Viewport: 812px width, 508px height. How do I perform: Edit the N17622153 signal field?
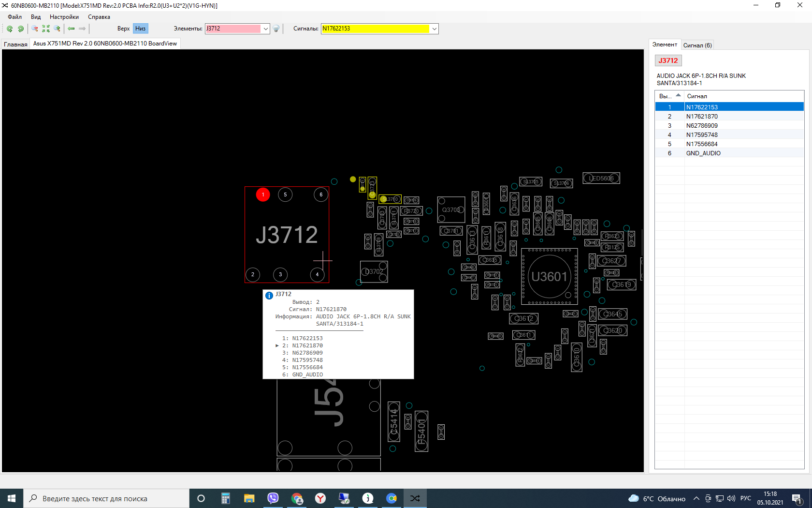coord(375,29)
